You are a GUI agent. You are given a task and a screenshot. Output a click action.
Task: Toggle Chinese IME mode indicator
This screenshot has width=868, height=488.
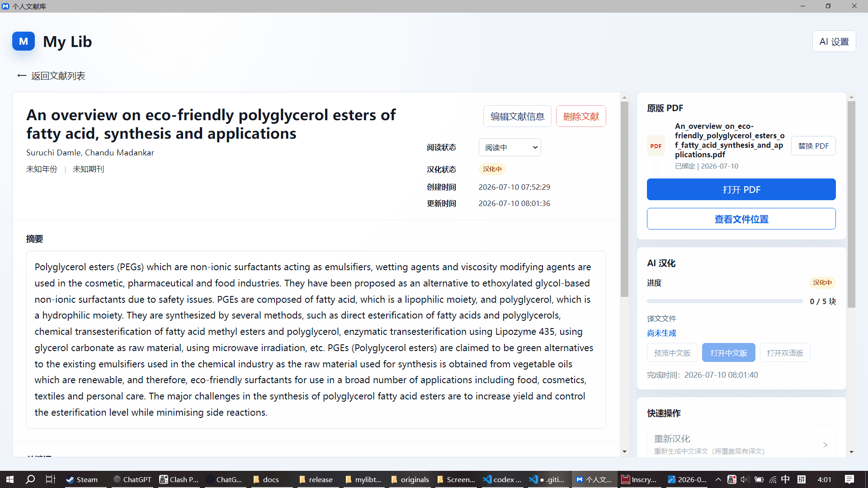[x=786, y=479]
